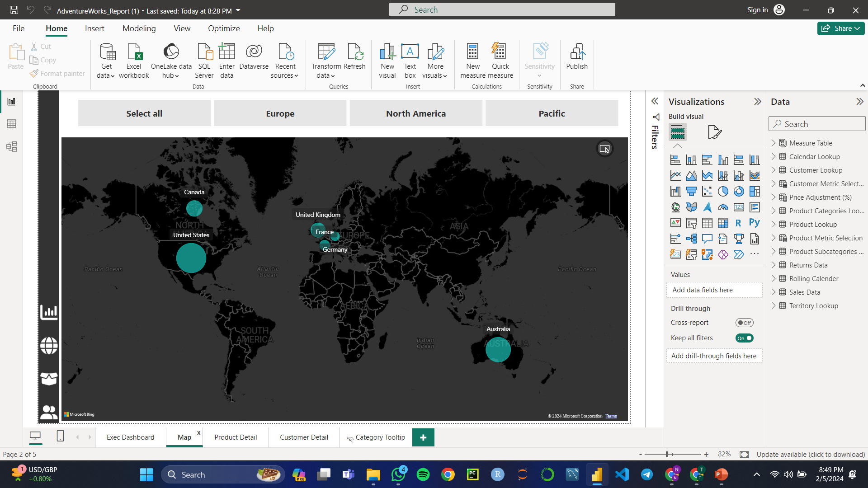Select the Ribbon chart visual
Image resolution: width=868 pixels, height=488 pixels.
pos(755,176)
